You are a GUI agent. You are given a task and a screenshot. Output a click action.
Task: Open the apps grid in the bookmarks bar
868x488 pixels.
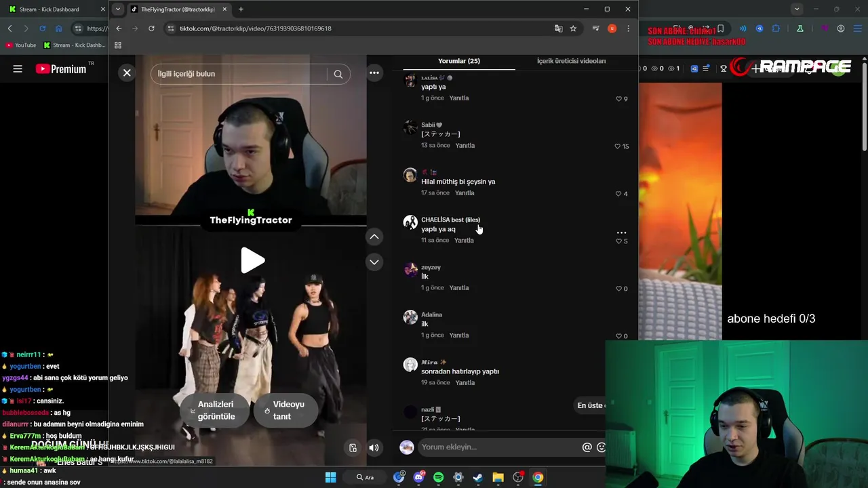[118, 45]
